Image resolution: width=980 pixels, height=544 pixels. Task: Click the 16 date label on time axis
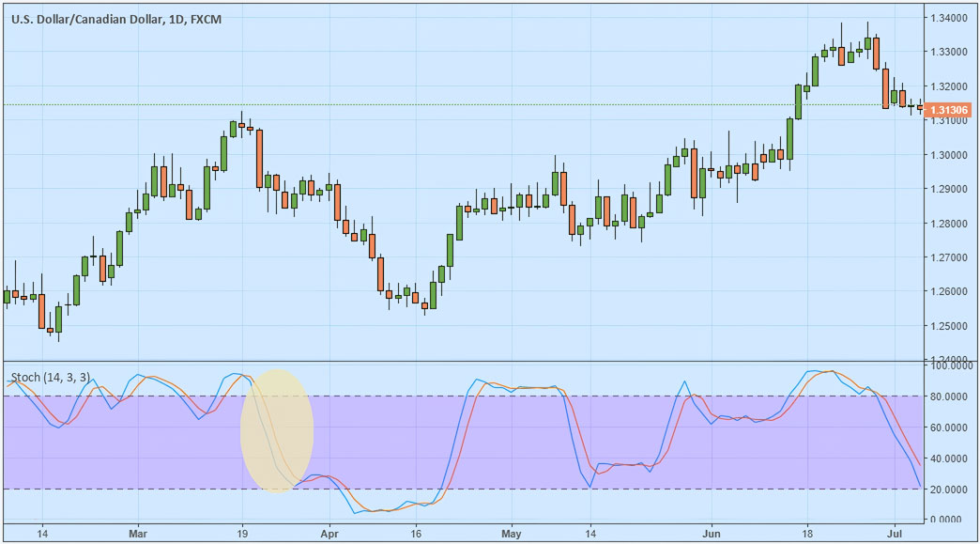click(x=416, y=534)
